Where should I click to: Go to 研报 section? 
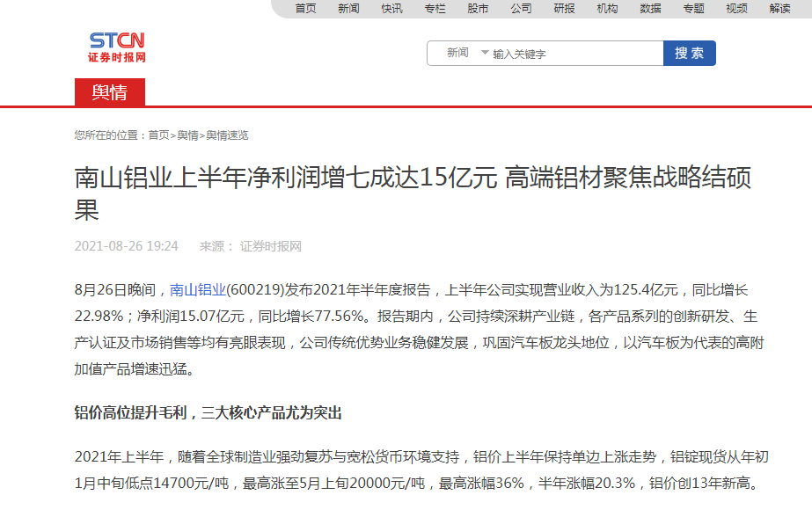pos(564,9)
